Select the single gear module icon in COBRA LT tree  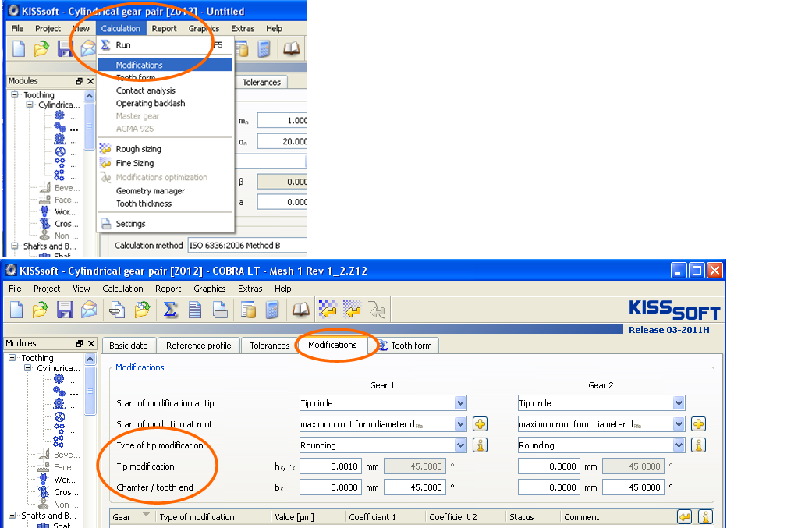click(59, 379)
